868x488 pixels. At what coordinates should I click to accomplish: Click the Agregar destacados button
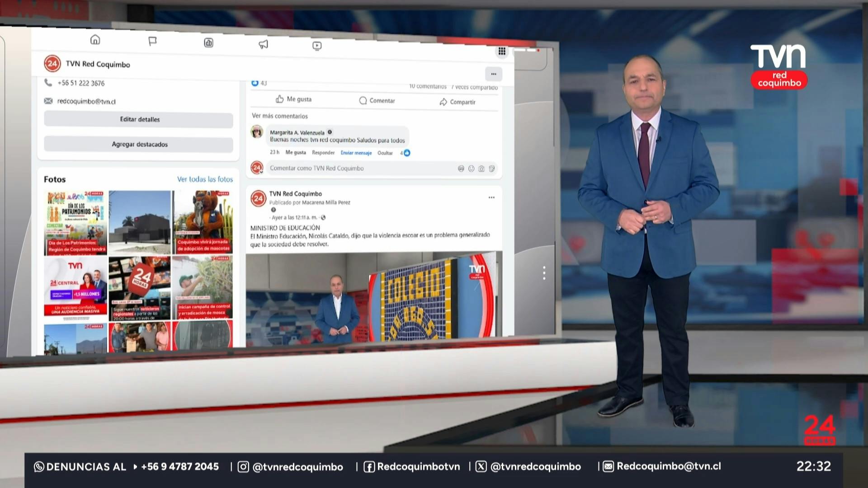[x=139, y=145]
